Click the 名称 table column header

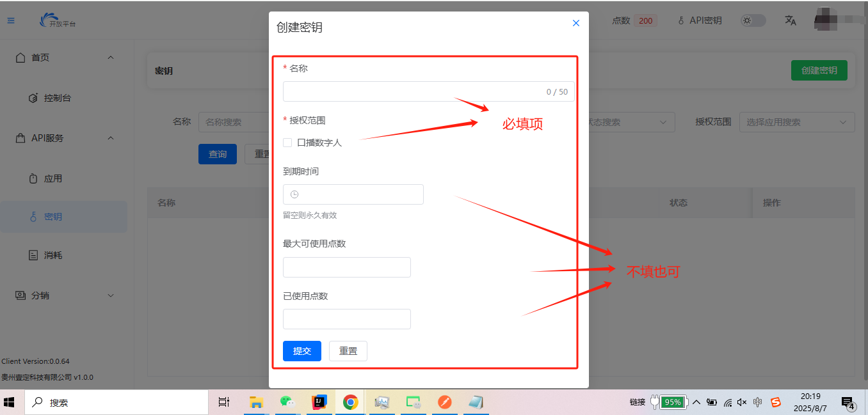166,203
